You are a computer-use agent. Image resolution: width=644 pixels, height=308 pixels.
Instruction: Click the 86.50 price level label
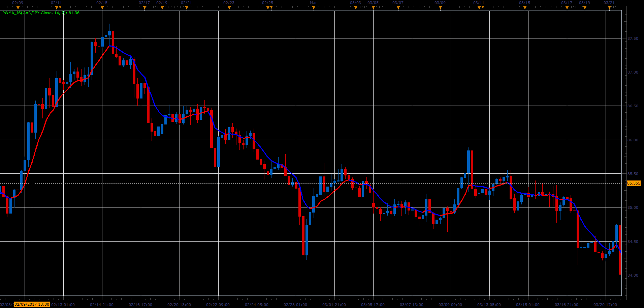(x=633, y=106)
